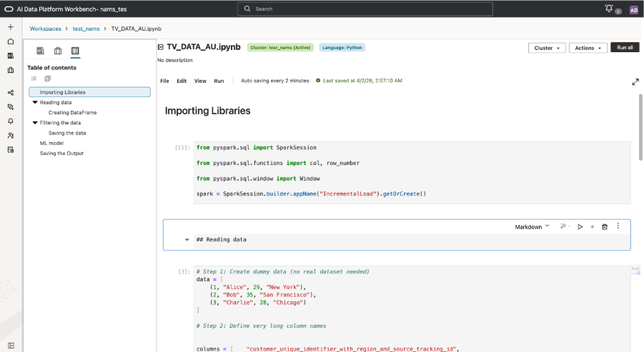Collapse the notebook header toggle beside title
The image size is (644, 352).
[161, 47]
